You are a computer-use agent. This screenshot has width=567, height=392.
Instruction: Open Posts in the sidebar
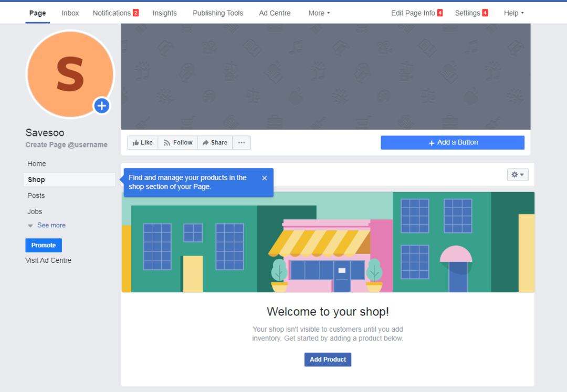point(36,195)
